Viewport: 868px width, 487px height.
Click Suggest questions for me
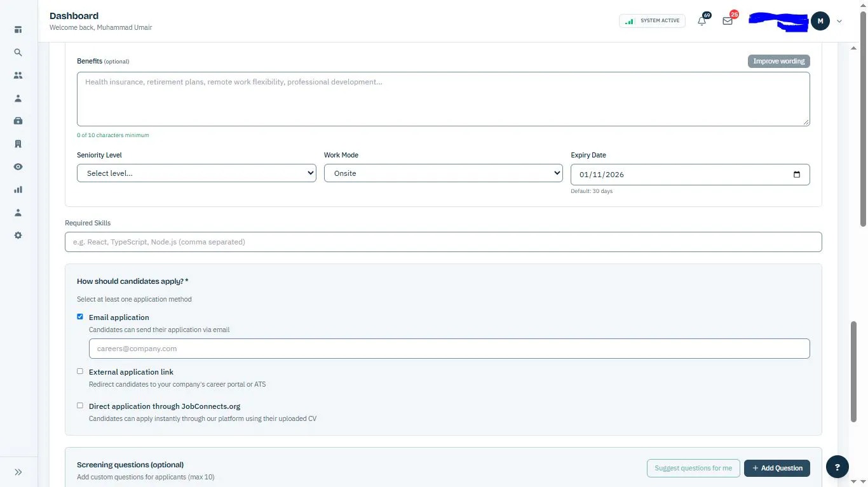coord(693,468)
